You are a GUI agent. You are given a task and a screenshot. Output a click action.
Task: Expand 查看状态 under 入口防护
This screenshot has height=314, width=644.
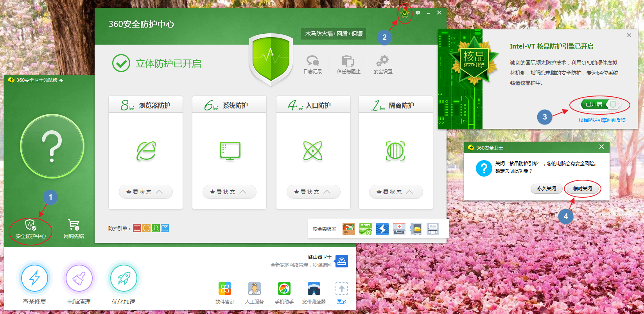point(313,192)
